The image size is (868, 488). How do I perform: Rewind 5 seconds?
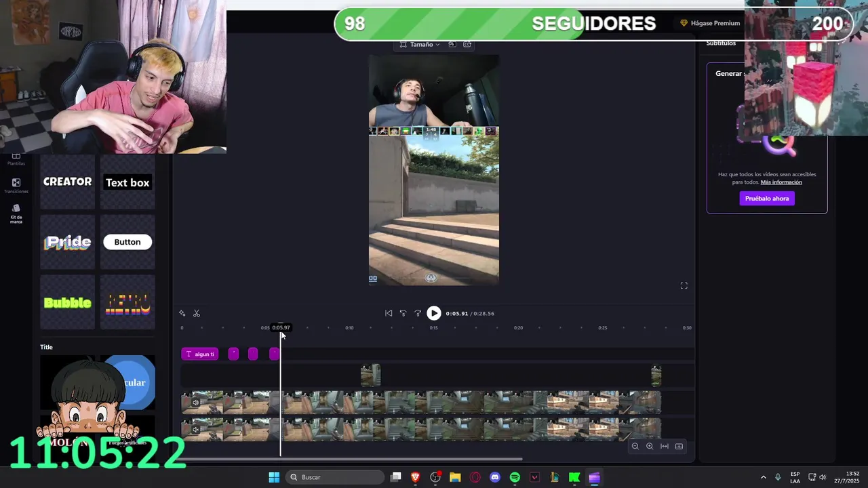[x=403, y=313]
